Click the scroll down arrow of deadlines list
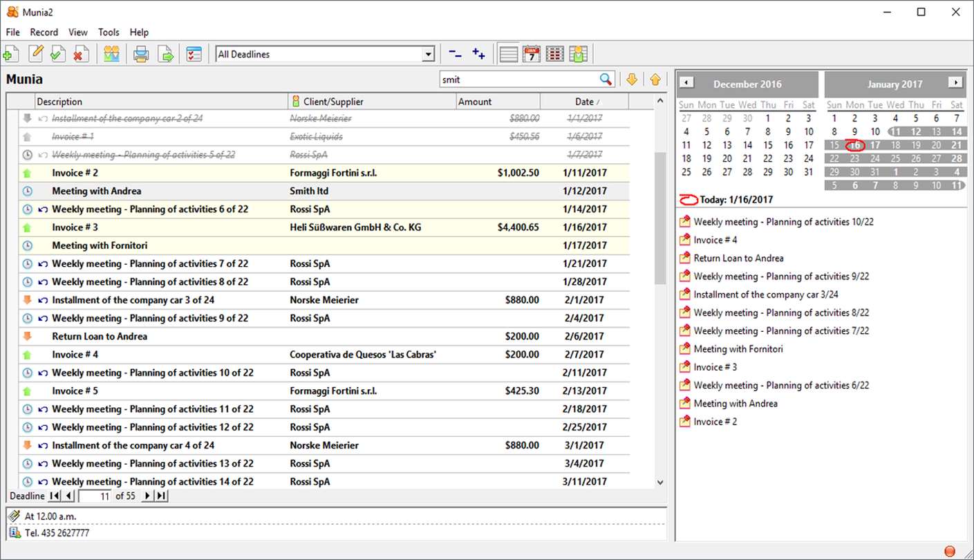This screenshot has height=560, width=974. [660, 483]
